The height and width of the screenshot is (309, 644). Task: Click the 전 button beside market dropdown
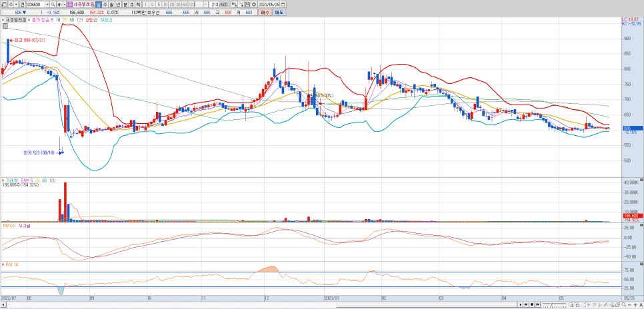pos(22,4)
